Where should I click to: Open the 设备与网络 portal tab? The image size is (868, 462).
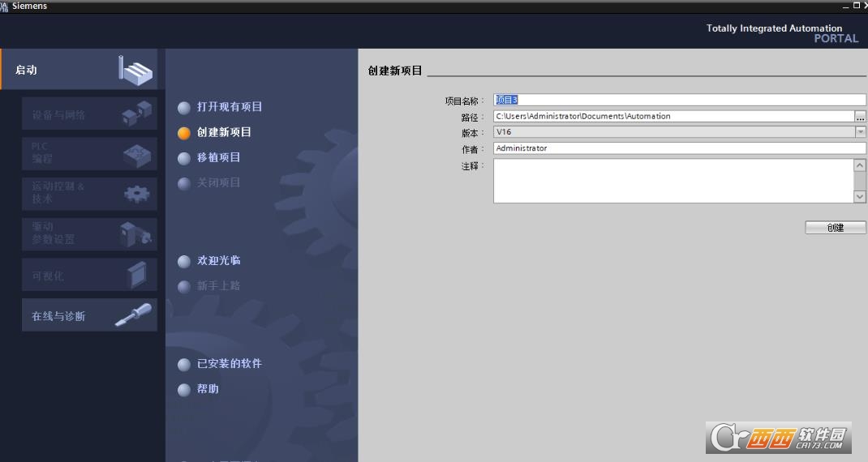click(x=90, y=113)
